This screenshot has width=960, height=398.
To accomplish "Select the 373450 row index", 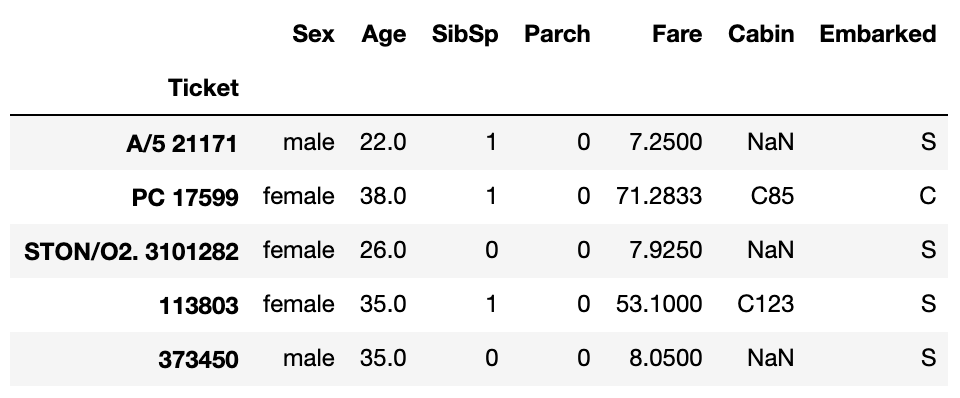I will [198, 359].
